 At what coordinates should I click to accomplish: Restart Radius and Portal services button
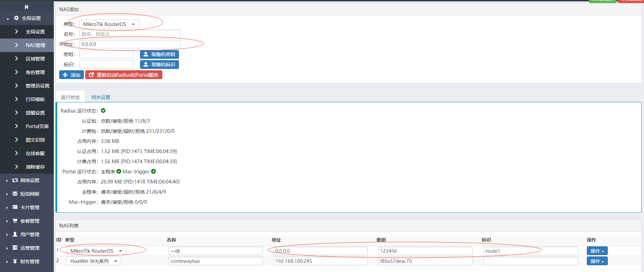[x=124, y=75]
